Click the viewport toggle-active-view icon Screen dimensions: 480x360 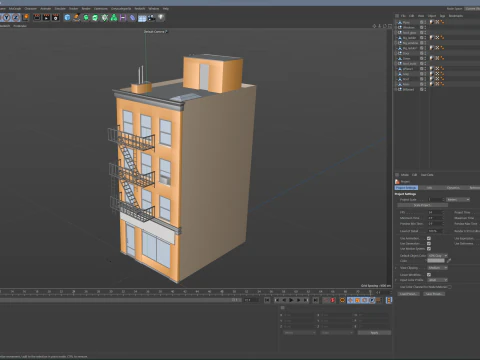pos(390,26)
